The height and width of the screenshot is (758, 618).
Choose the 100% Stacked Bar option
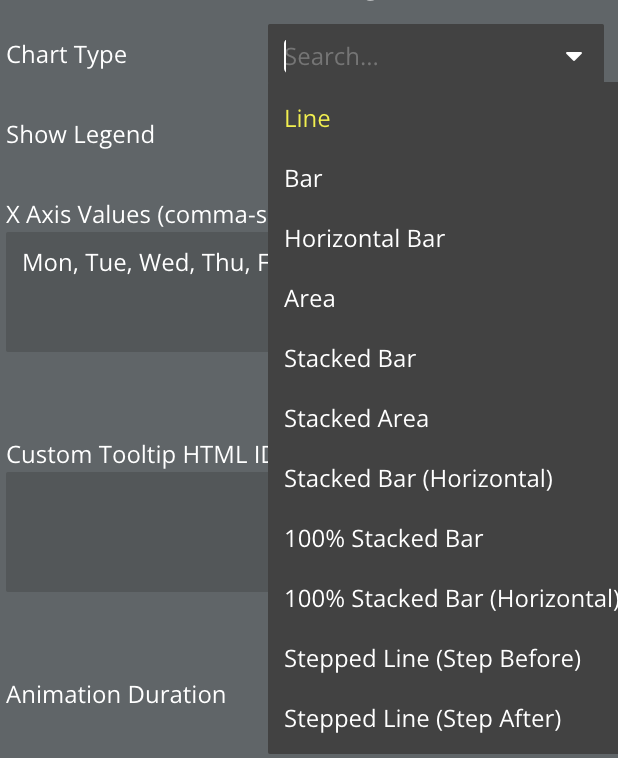[x=384, y=539]
